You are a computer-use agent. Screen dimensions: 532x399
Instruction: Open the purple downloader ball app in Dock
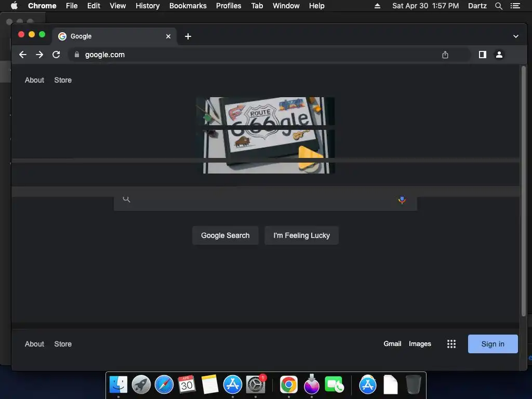[x=312, y=385]
